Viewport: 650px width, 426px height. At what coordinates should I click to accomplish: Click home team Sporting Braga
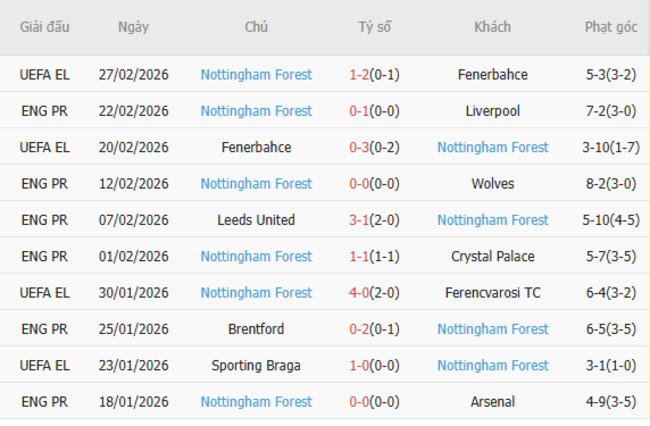tap(256, 366)
